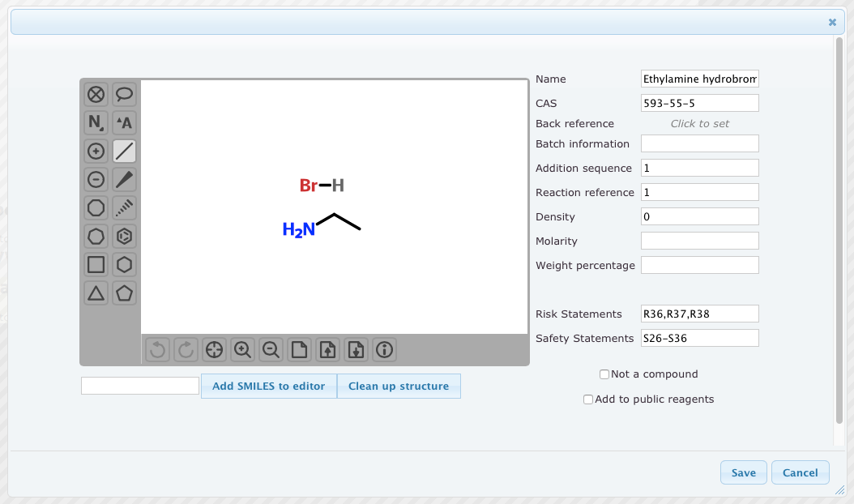Open the sketcher info icon
This screenshot has width=854, height=504.
click(384, 349)
